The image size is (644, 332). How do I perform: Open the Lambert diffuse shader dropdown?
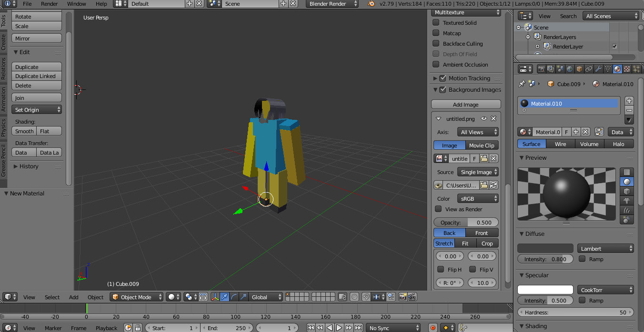point(605,248)
